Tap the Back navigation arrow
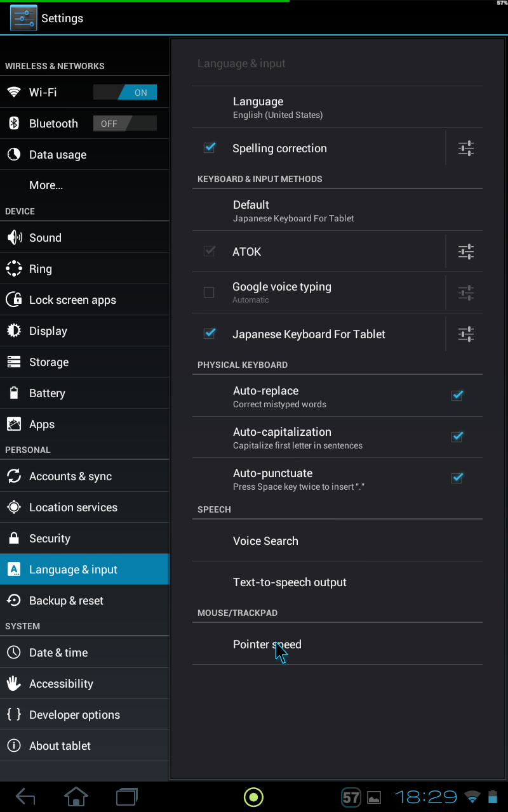 click(25, 797)
